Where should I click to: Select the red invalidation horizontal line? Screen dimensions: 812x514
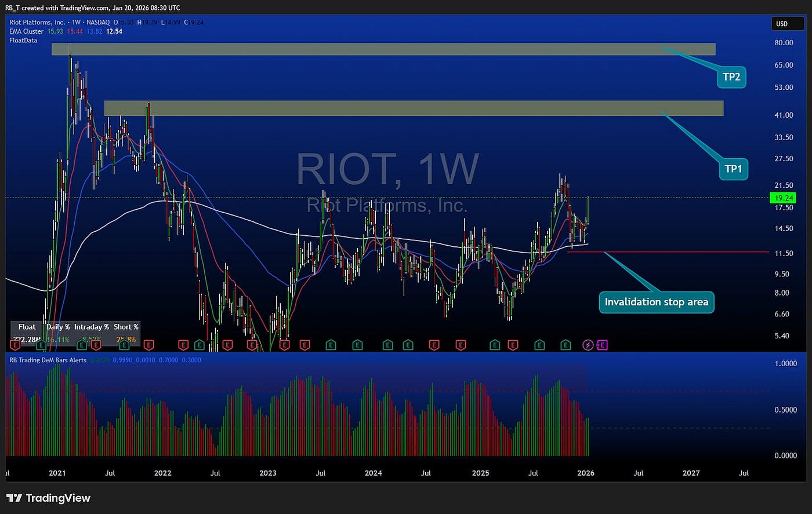668,252
